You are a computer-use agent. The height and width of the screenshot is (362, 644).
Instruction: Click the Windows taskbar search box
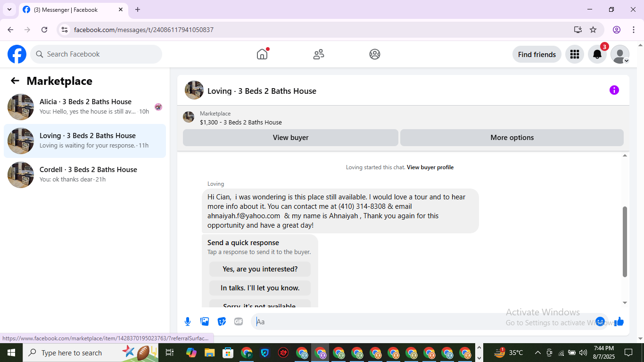click(91, 353)
